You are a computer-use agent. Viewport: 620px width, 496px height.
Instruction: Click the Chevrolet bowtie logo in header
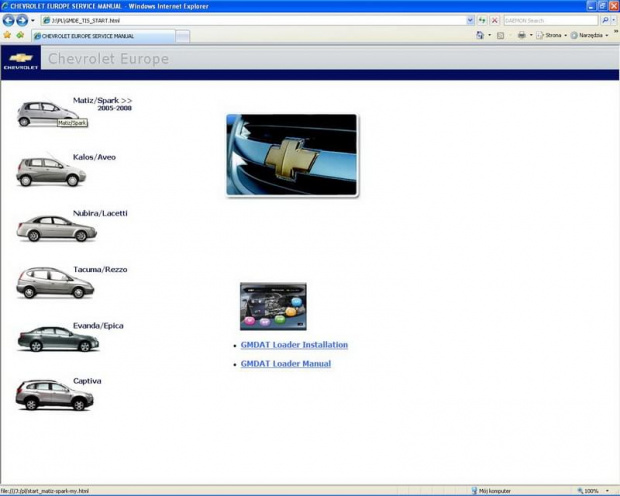pyautogui.click(x=21, y=58)
